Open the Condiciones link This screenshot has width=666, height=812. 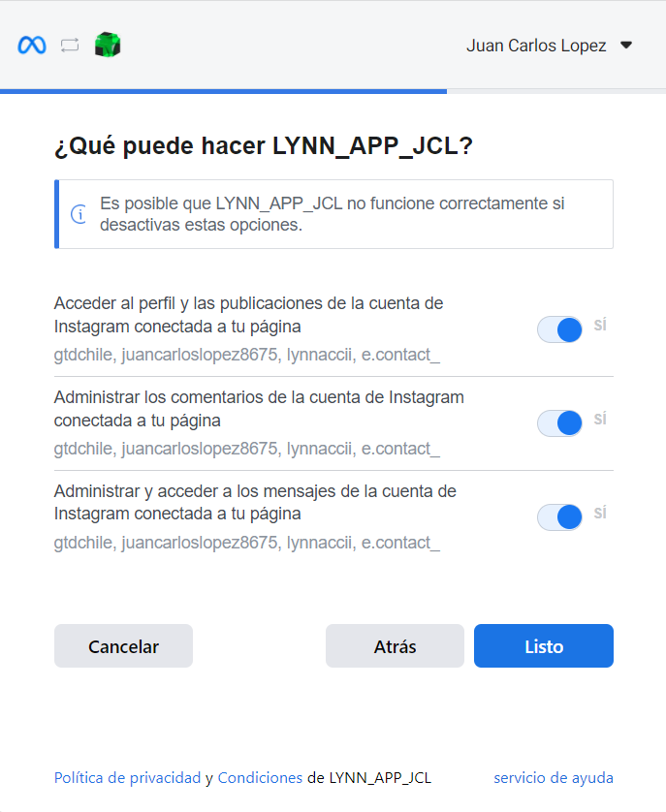[x=260, y=778]
